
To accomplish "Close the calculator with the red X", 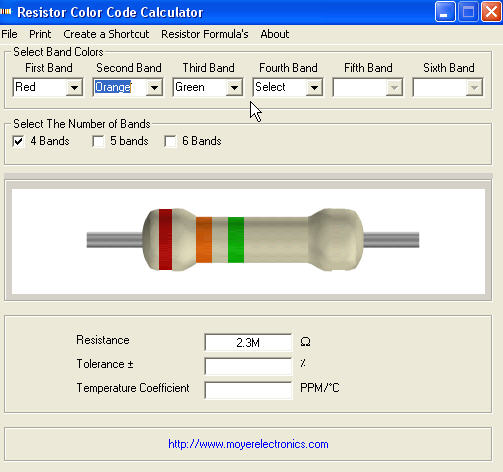I will [x=491, y=12].
